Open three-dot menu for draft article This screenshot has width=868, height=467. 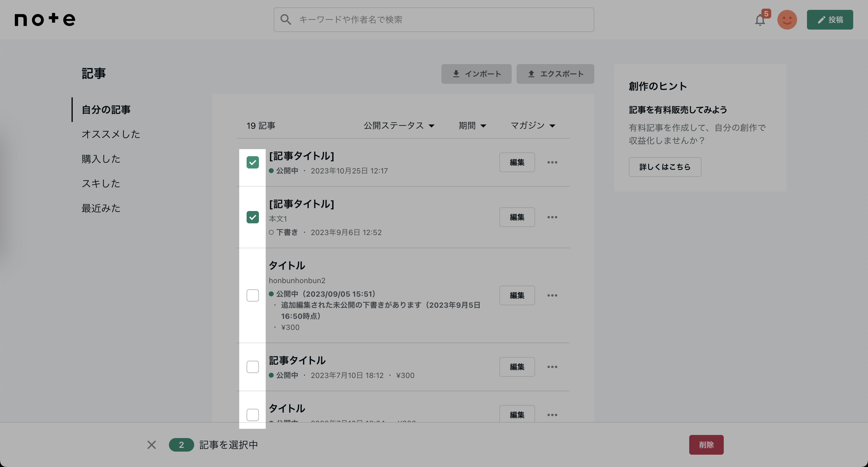click(552, 217)
